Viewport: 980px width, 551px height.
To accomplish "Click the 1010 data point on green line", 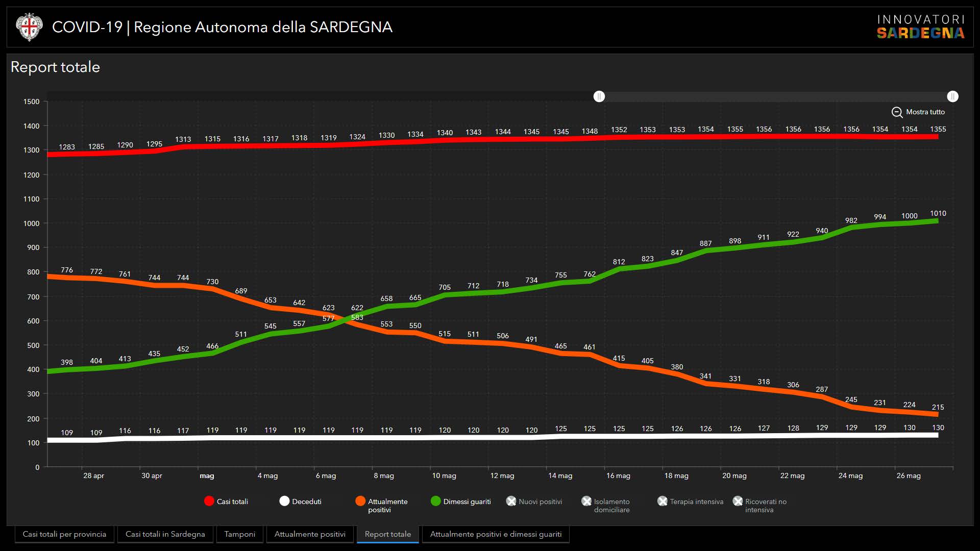I will tap(937, 221).
